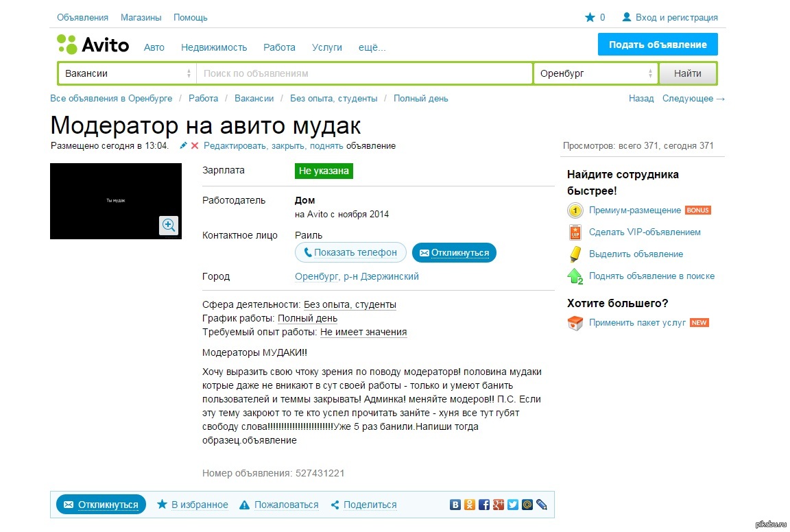Click Поднять объявление в поиске link
This screenshot has height=532, width=790.
point(652,276)
